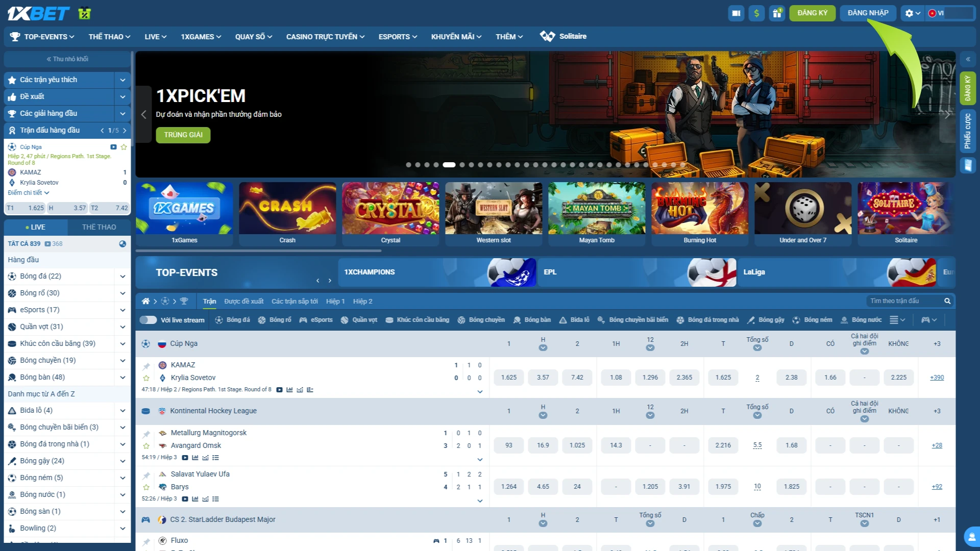Screen dimensions: 980x551
Task: Star the Cúp Nga top match
Action: pyautogui.click(x=124, y=147)
